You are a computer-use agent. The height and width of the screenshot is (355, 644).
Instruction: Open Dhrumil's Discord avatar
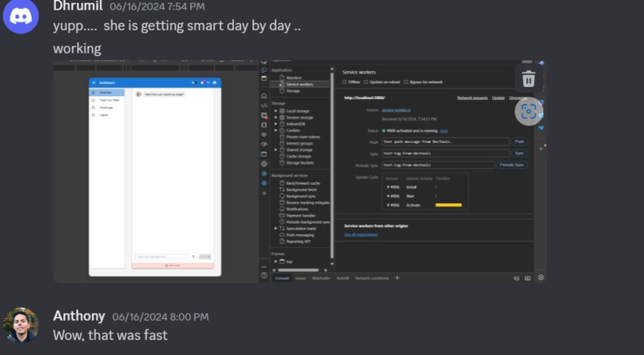[21, 16]
